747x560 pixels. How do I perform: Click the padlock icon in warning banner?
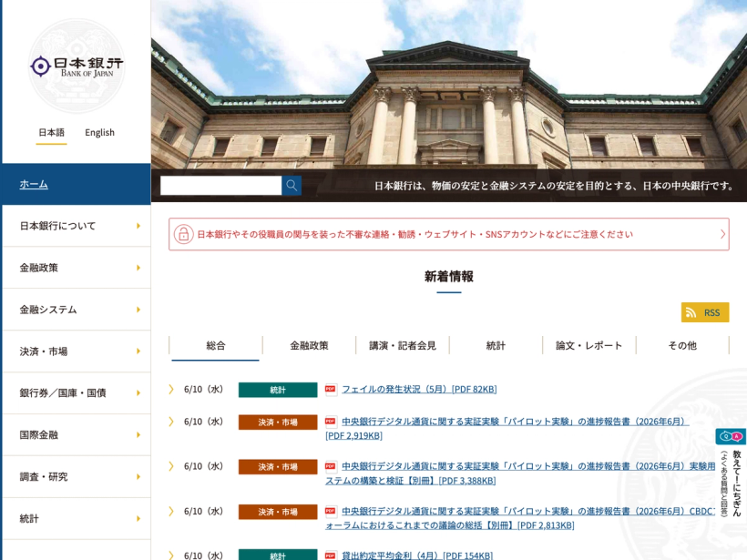pos(183,234)
